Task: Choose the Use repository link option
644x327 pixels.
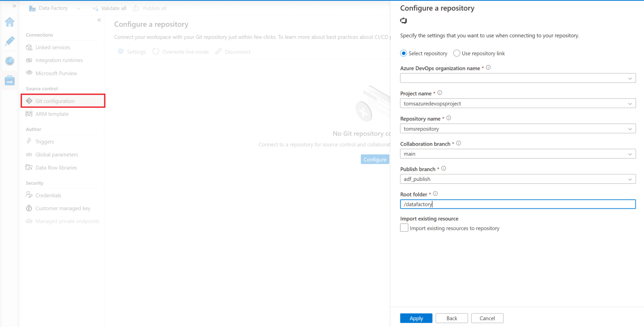Action: click(457, 53)
